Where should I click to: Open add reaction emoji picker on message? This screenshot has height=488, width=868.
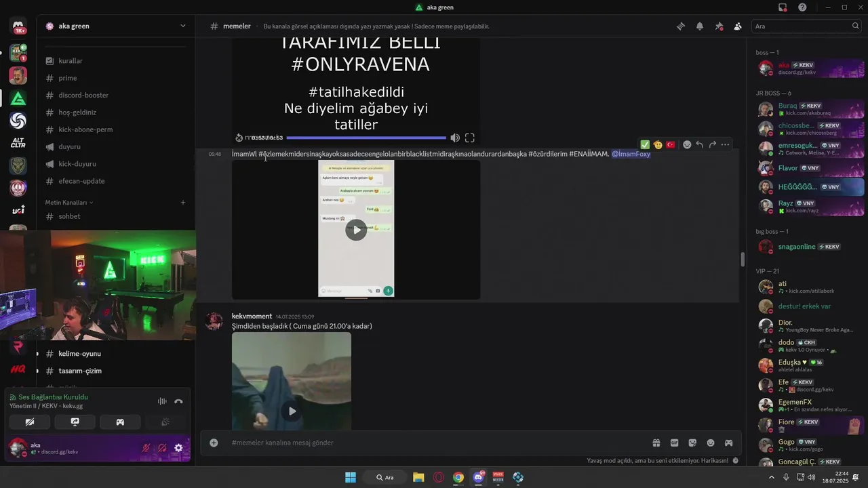(687, 144)
